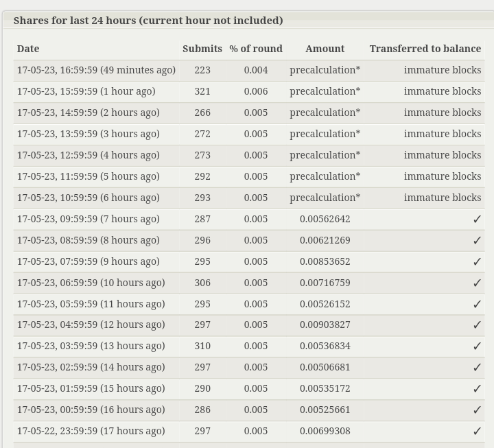Image resolution: width=494 pixels, height=448 pixels.
Task: Click the "Transferred to balance" column header
Action: pyautogui.click(x=425, y=49)
